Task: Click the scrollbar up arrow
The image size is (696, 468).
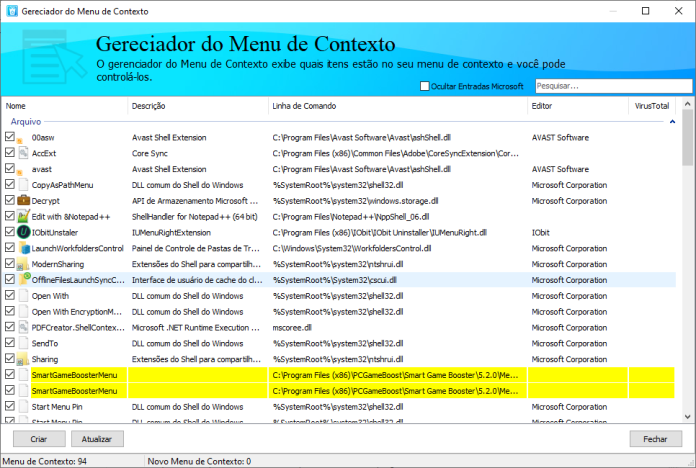Action: pos(688,104)
